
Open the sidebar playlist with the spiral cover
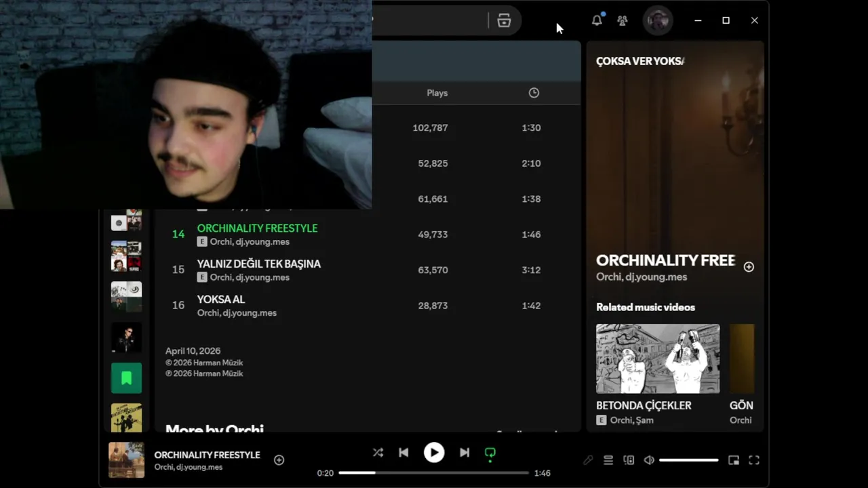126,297
